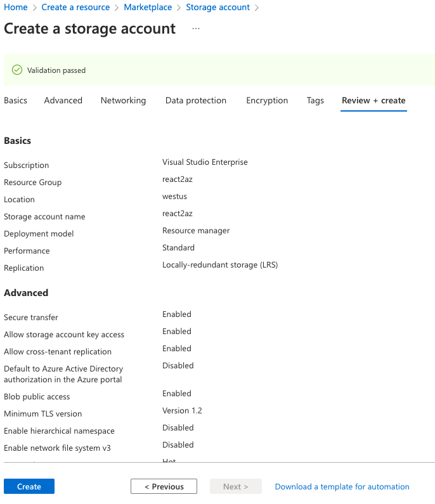Switch to the Advanced tab
Screen dimensions: 435x504
tap(63, 100)
